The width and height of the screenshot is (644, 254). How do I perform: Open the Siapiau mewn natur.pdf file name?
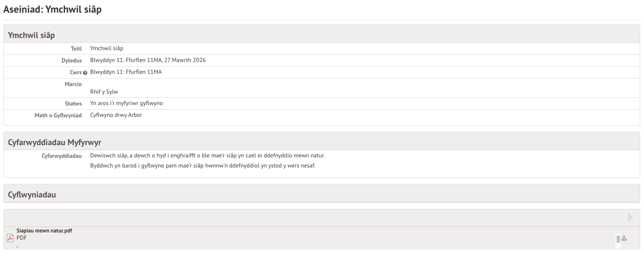[x=44, y=231]
